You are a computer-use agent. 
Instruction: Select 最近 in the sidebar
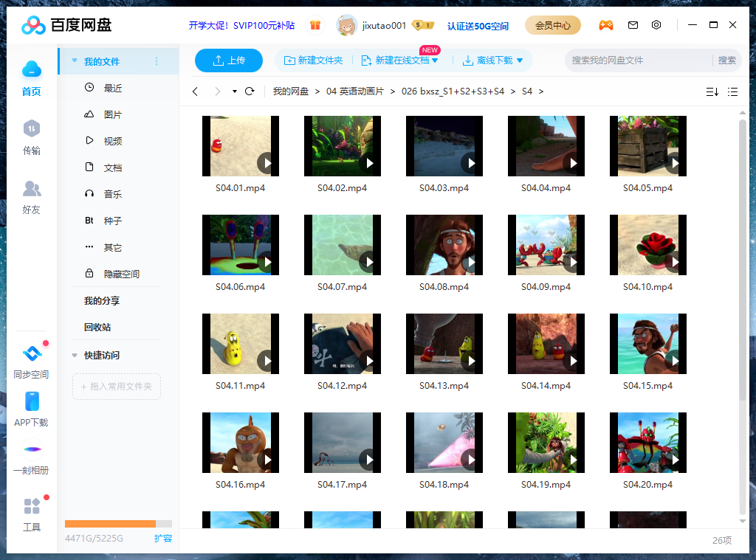tap(117, 88)
